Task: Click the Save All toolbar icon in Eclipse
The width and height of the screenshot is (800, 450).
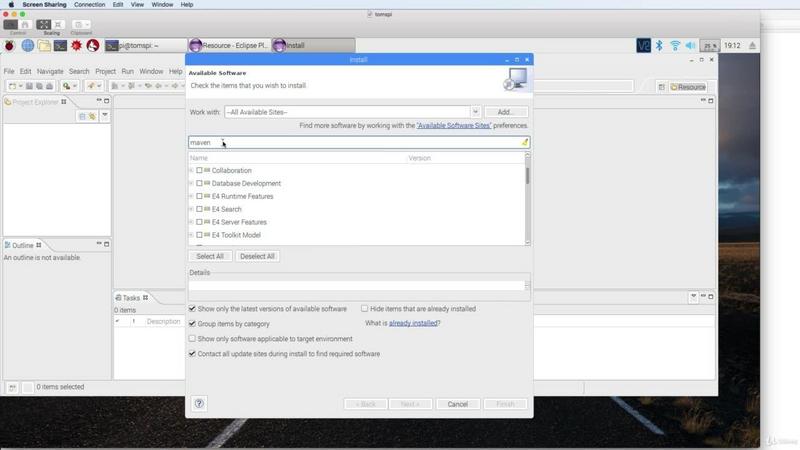Action: click(39, 86)
